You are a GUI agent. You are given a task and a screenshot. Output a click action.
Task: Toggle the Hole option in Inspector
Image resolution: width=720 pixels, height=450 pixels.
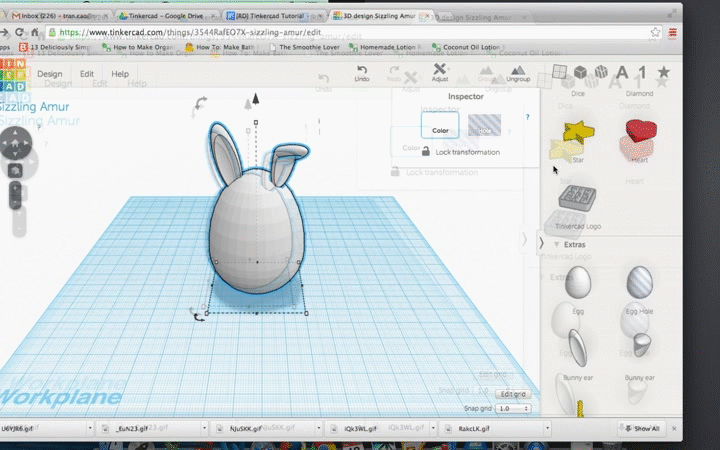[x=485, y=125]
